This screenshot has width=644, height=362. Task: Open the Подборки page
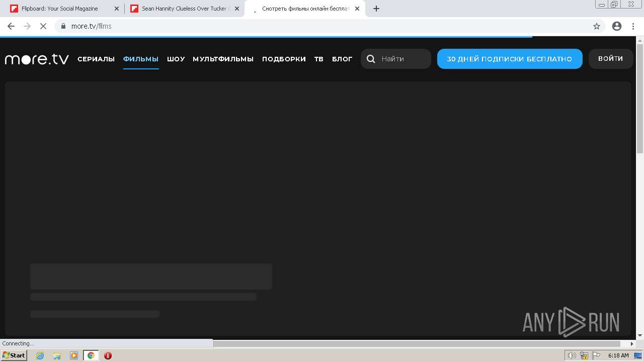pos(284,59)
